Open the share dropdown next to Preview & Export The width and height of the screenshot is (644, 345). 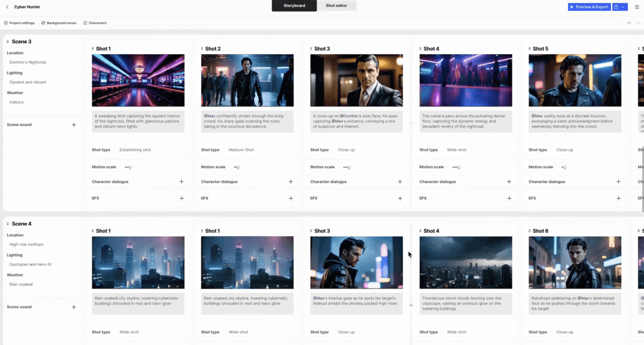620,7
